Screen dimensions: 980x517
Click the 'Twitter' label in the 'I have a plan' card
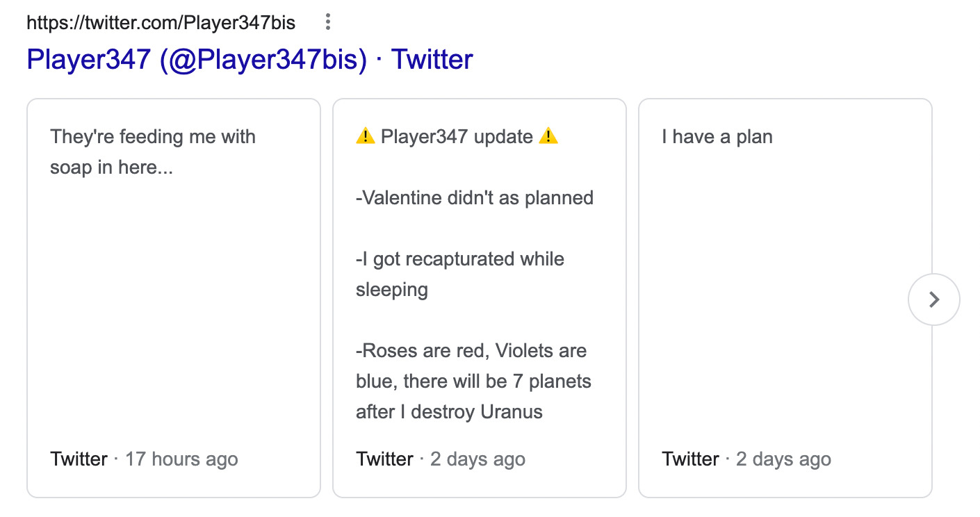click(690, 459)
